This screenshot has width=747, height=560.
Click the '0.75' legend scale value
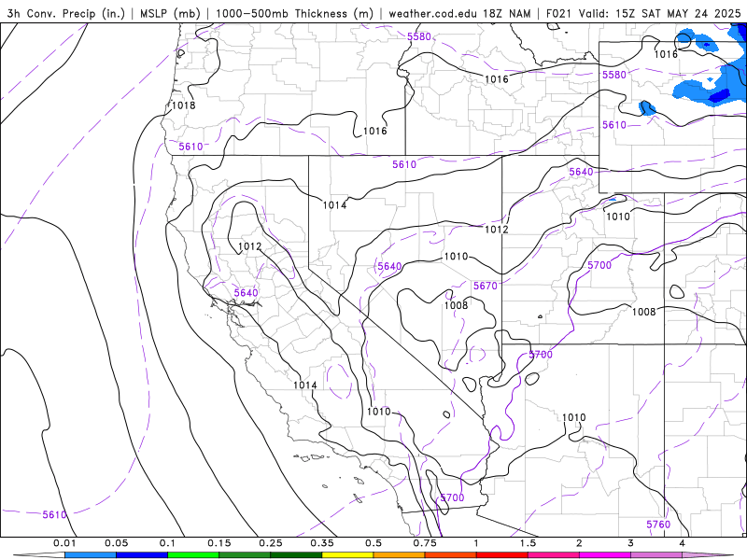pyautogui.click(x=425, y=543)
